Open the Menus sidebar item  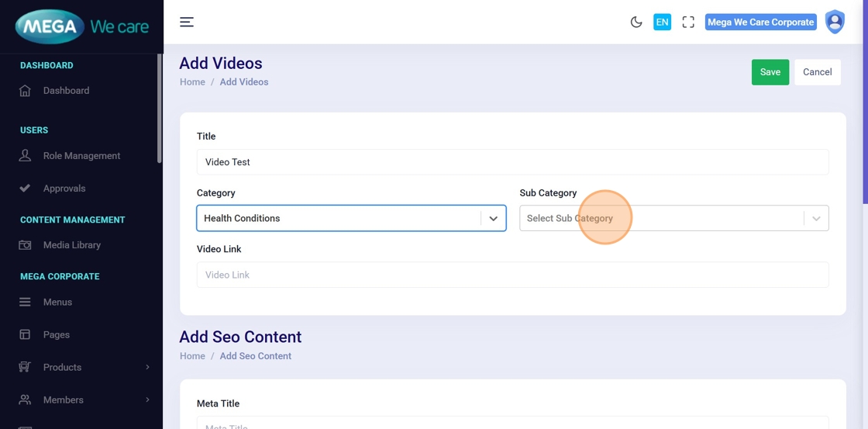tap(57, 302)
